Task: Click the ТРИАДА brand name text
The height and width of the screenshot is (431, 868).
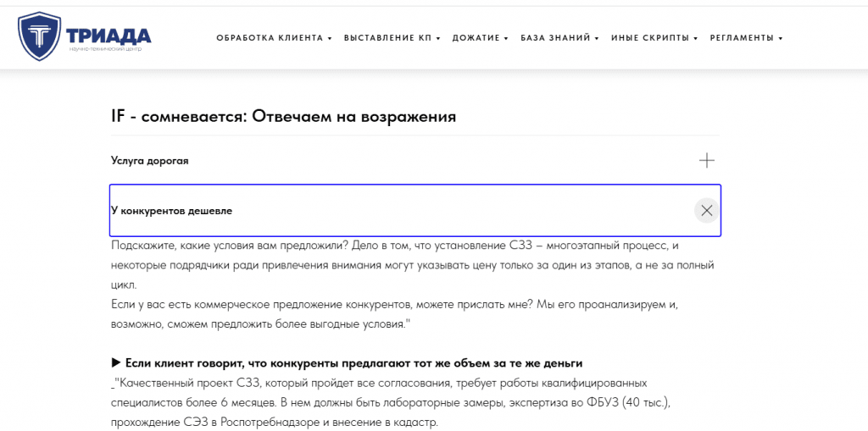Action: (108, 36)
